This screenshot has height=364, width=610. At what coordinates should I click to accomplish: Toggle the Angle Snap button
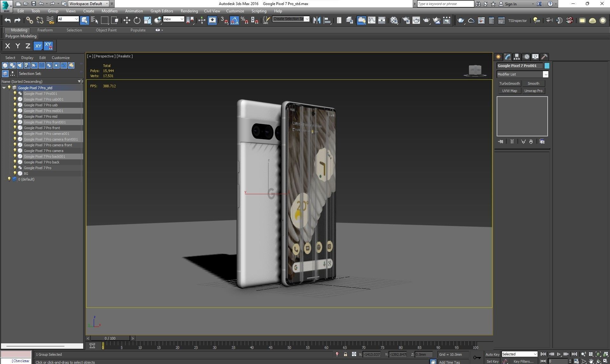click(x=234, y=20)
